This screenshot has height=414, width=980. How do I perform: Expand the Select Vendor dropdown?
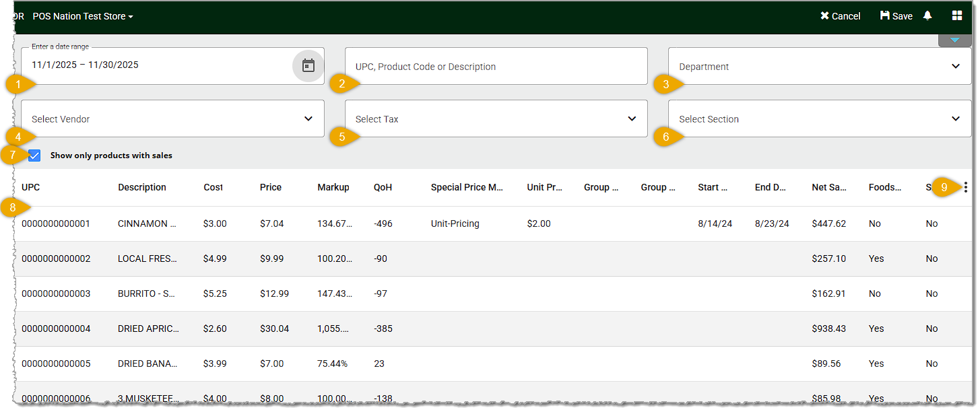(x=172, y=118)
